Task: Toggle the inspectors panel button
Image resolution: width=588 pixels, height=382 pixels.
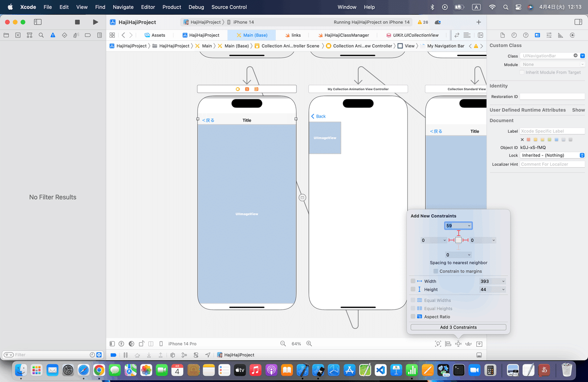Action: click(x=577, y=22)
